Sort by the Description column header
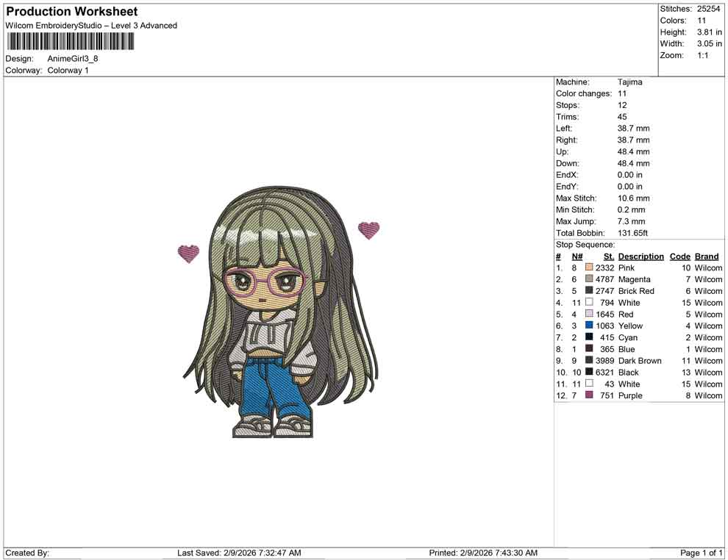 click(640, 256)
